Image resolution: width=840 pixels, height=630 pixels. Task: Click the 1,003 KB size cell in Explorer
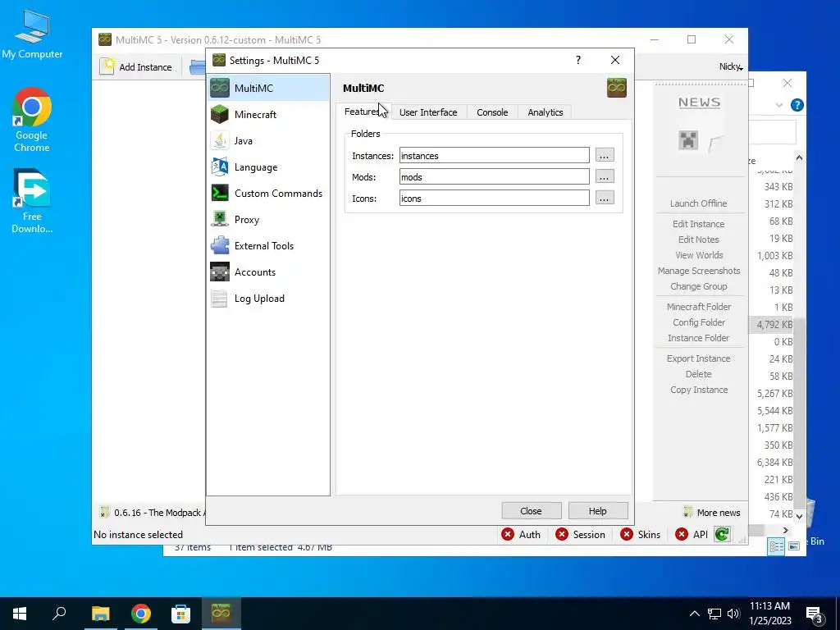tap(774, 256)
